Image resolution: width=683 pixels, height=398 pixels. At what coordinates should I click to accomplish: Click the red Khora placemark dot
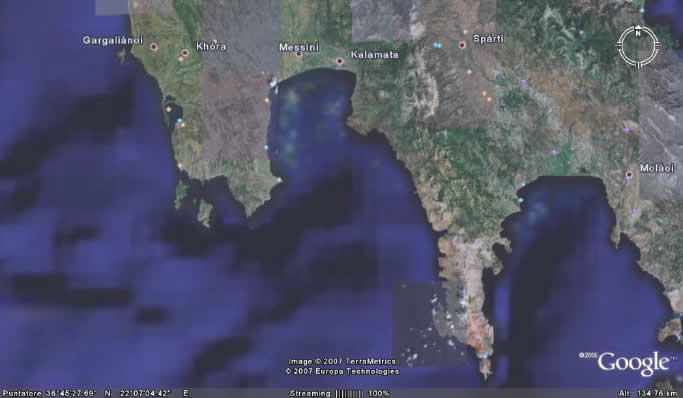tap(185, 53)
